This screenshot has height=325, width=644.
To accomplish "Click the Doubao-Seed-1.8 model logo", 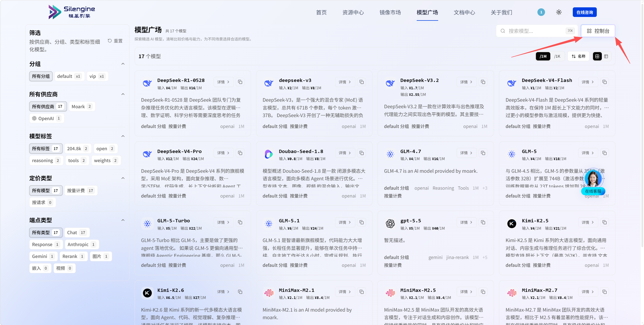I will pos(269,154).
